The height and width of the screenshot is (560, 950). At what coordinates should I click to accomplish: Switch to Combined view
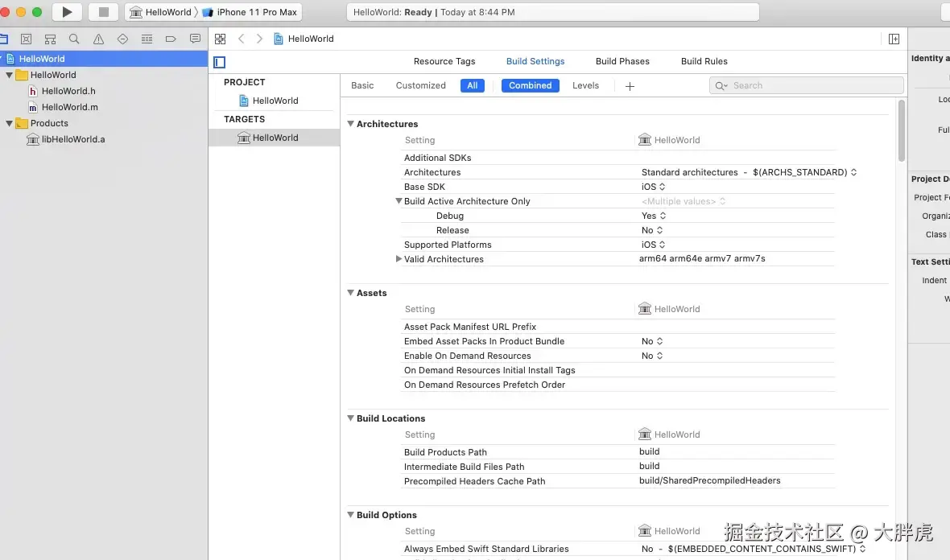pos(530,85)
